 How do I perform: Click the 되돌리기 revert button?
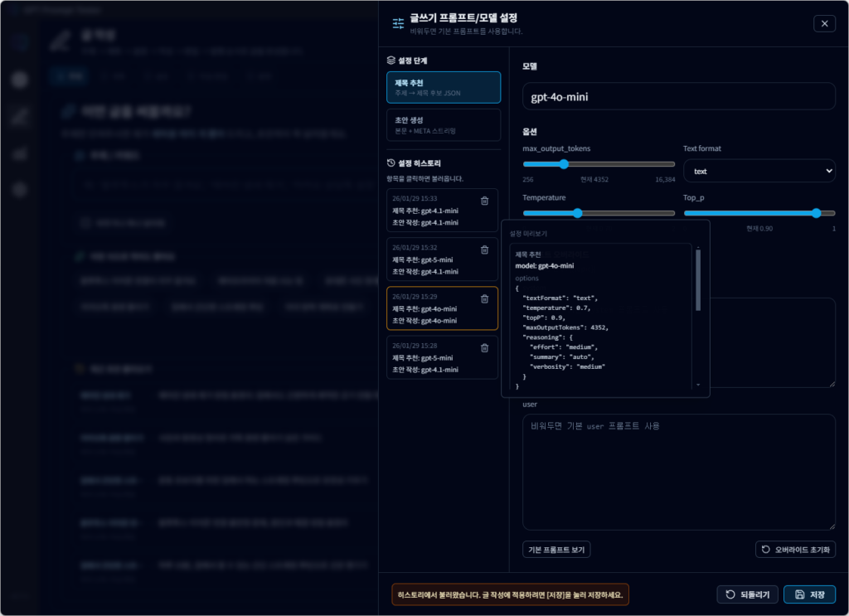coord(747,594)
